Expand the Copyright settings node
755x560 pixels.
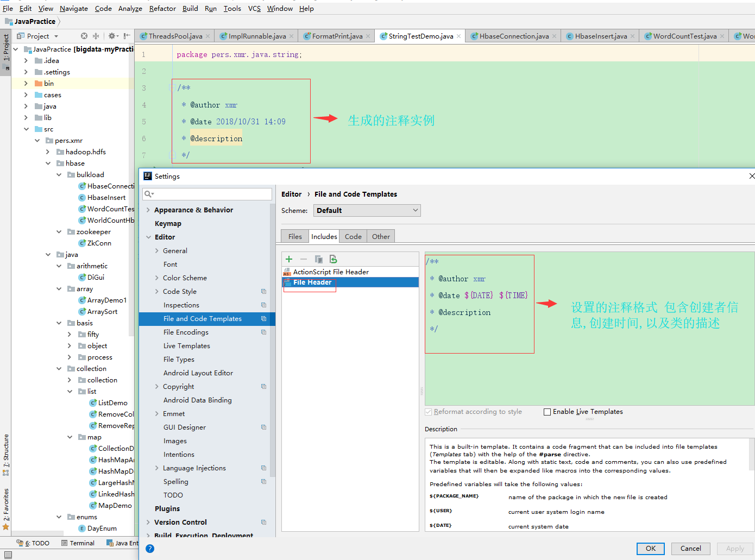click(157, 387)
